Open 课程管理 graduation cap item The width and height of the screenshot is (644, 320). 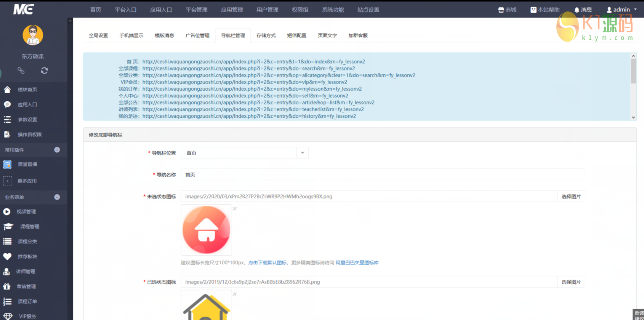coord(8,227)
